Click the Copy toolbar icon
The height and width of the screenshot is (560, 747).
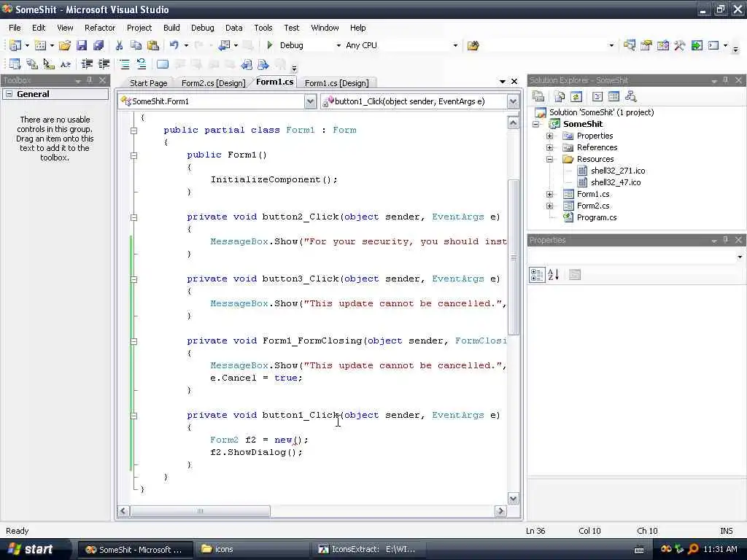(136, 45)
